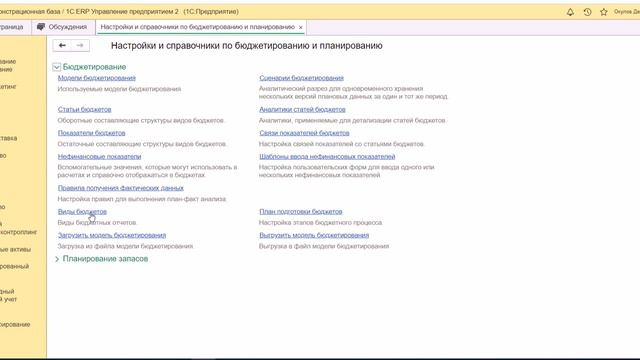
Task: Open Модели бюджетирования link
Action: (x=97, y=78)
